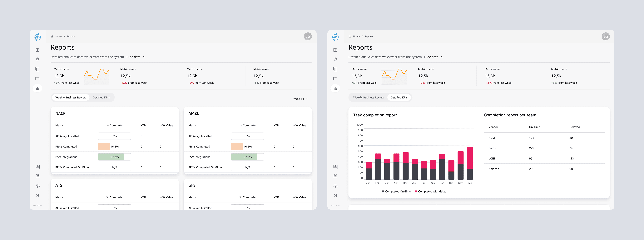Open the Week 14 dropdown
This screenshot has width=644, height=240.
click(x=301, y=99)
